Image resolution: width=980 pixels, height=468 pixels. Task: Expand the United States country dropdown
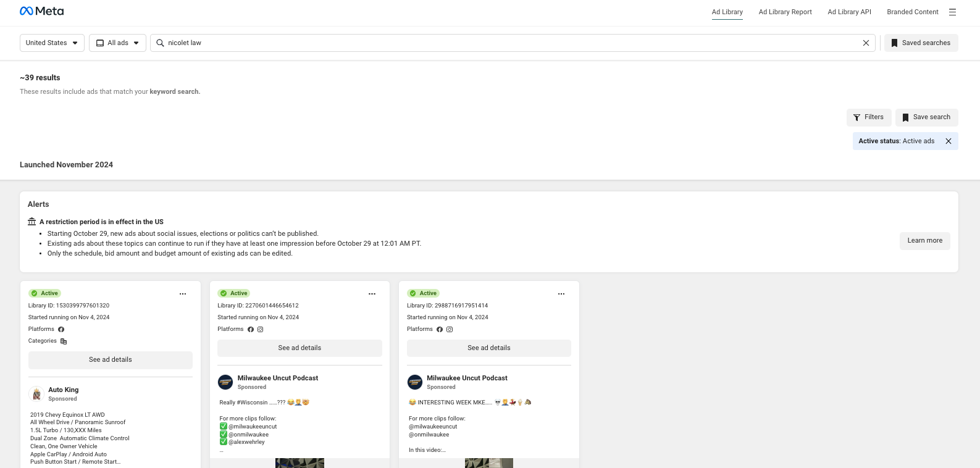click(x=52, y=43)
